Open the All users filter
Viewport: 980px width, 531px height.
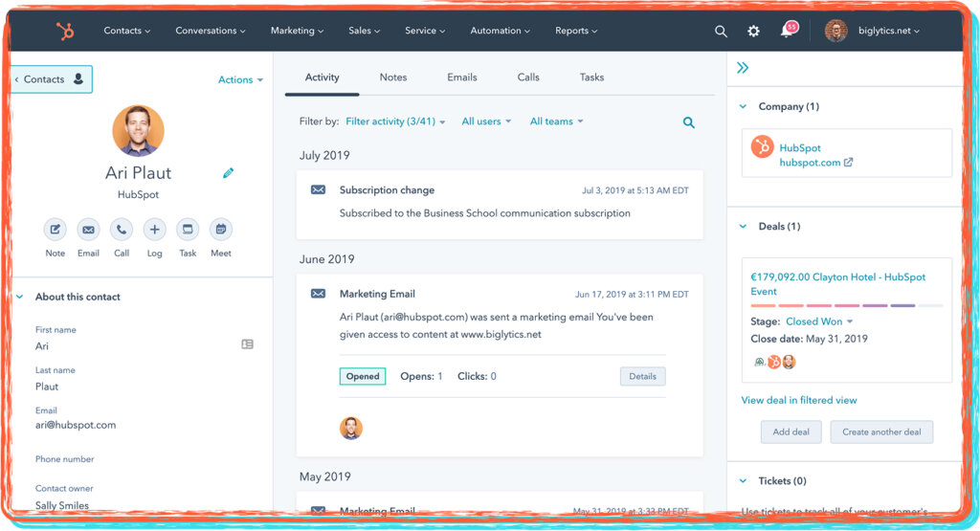click(486, 122)
